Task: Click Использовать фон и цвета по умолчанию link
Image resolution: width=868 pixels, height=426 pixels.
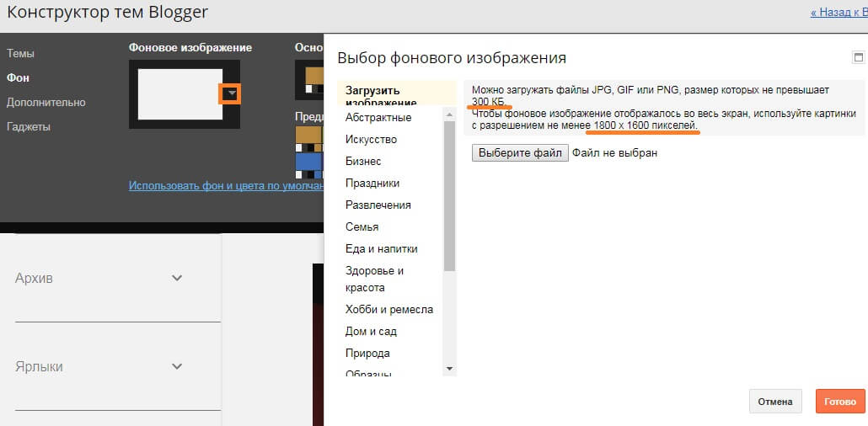Action: click(226, 185)
